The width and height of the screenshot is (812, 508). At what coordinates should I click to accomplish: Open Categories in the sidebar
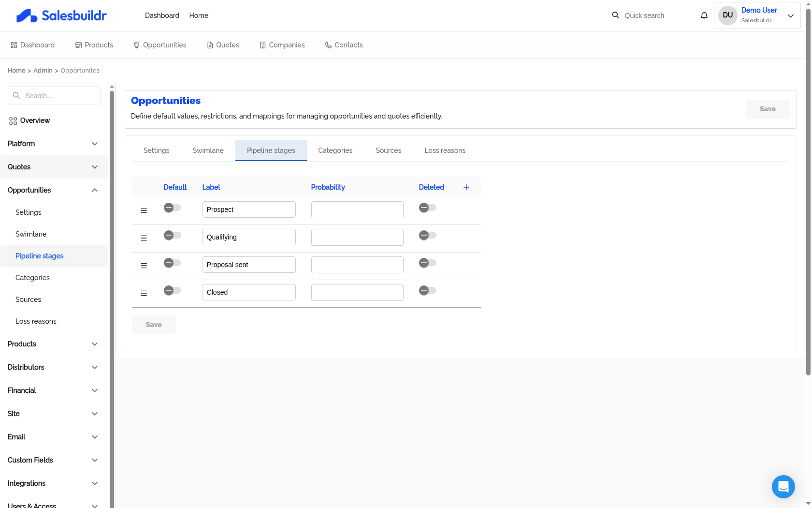click(x=54, y=278)
